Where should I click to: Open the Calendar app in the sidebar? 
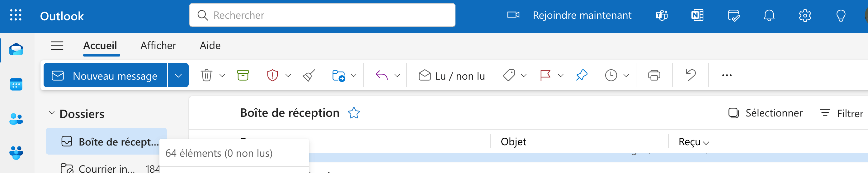point(16,85)
